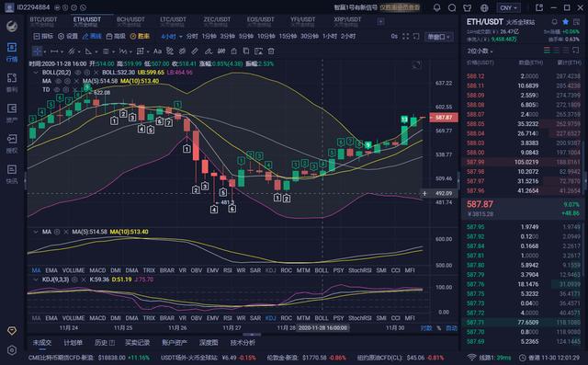
Task: Click the lock drawings icon
Action: pos(233,51)
